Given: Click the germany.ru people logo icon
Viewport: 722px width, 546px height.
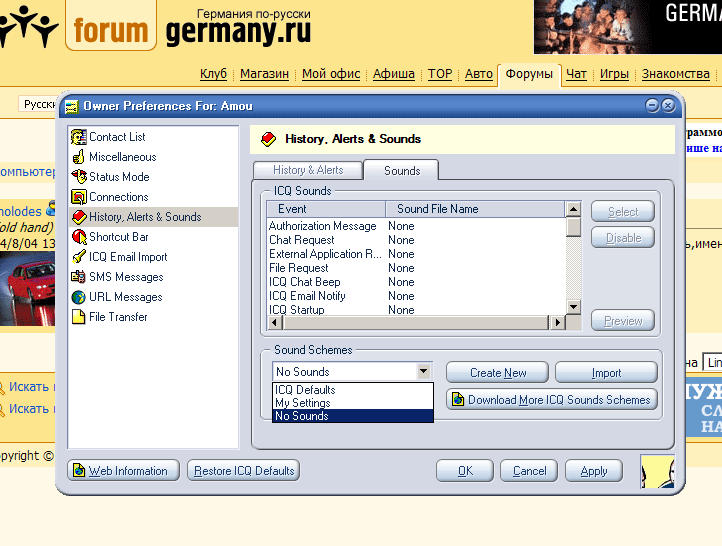Looking at the screenshot, I should click(x=29, y=26).
